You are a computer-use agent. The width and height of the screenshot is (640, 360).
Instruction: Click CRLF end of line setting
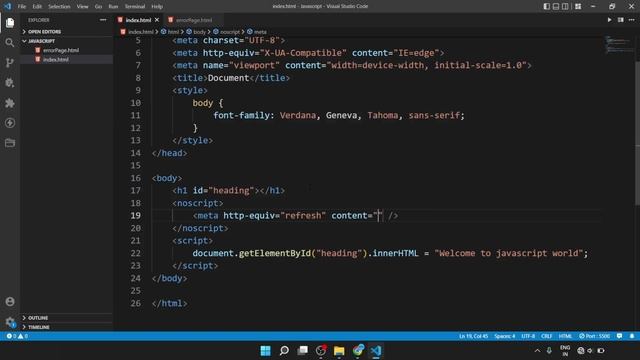[547, 336]
